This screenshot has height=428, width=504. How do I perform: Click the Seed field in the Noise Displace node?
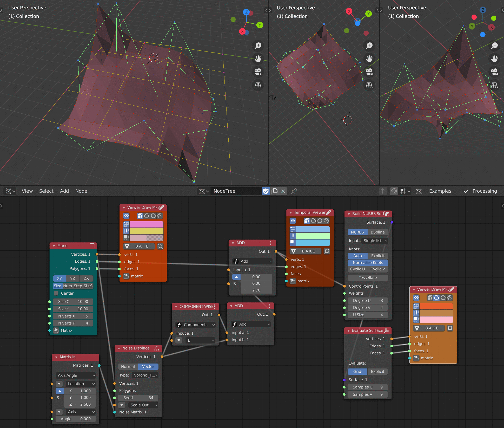pos(138,398)
